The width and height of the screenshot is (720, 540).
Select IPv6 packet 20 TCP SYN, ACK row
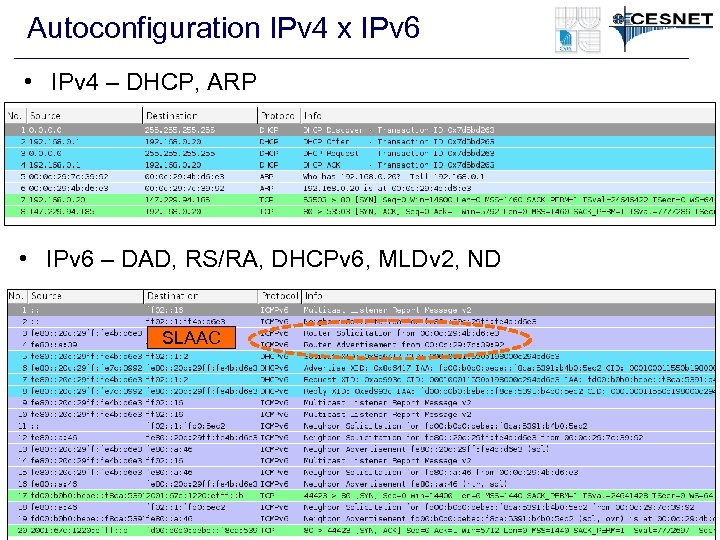361,530
